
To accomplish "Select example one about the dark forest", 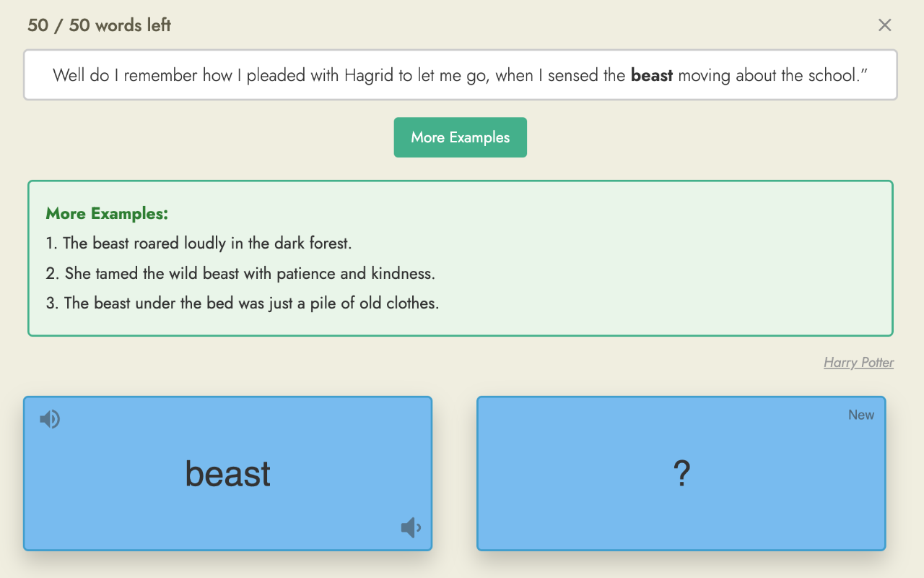I will click(199, 243).
